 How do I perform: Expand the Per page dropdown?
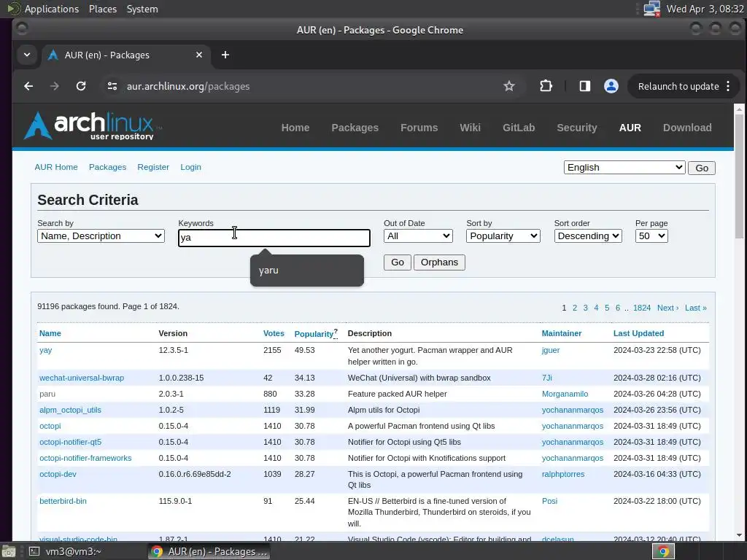coord(651,236)
